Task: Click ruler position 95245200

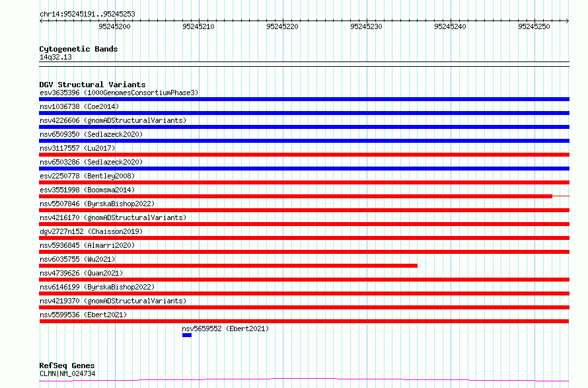Action: tap(114, 26)
